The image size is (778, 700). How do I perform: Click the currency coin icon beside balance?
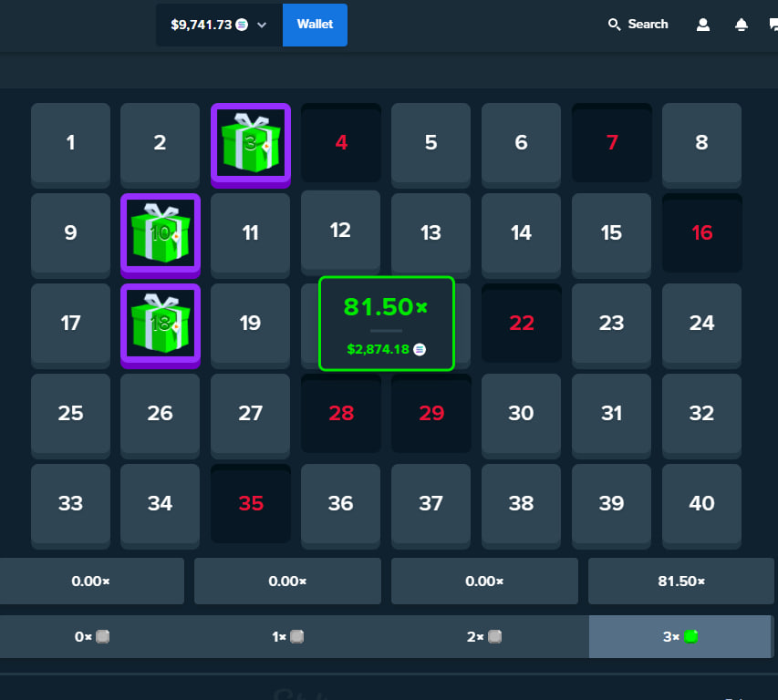(242, 25)
